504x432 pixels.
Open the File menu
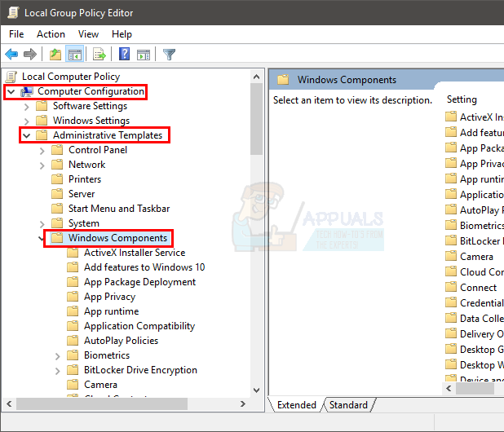[x=16, y=34]
